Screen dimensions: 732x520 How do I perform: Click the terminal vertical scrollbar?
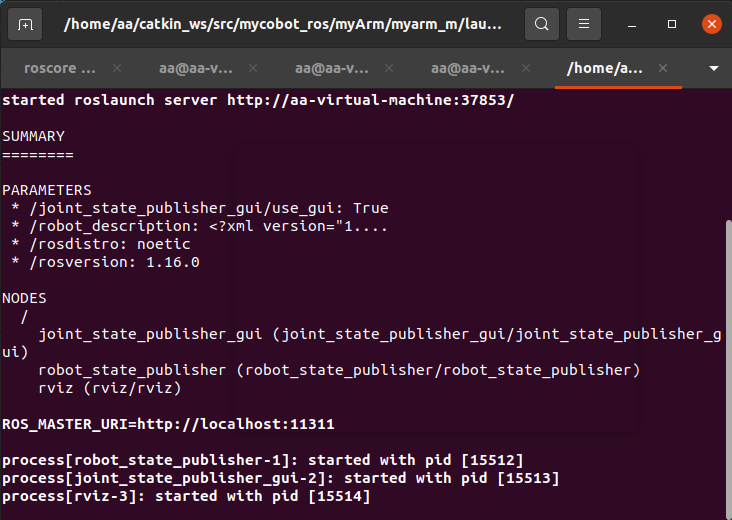click(x=728, y=369)
